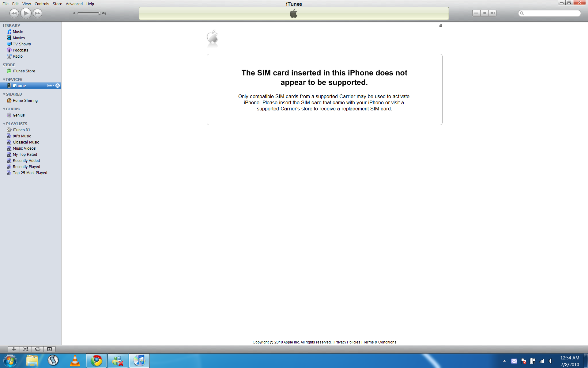Open the View menu
The height and width of the screenshot is (368, 588).
pos(27,4)
